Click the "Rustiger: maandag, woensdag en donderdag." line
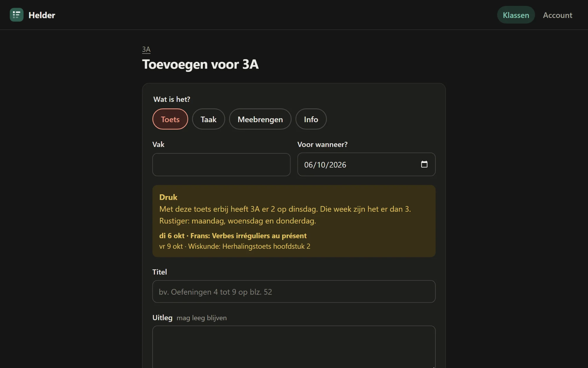This screenshot has height=368, width=588. click(238, 221)
